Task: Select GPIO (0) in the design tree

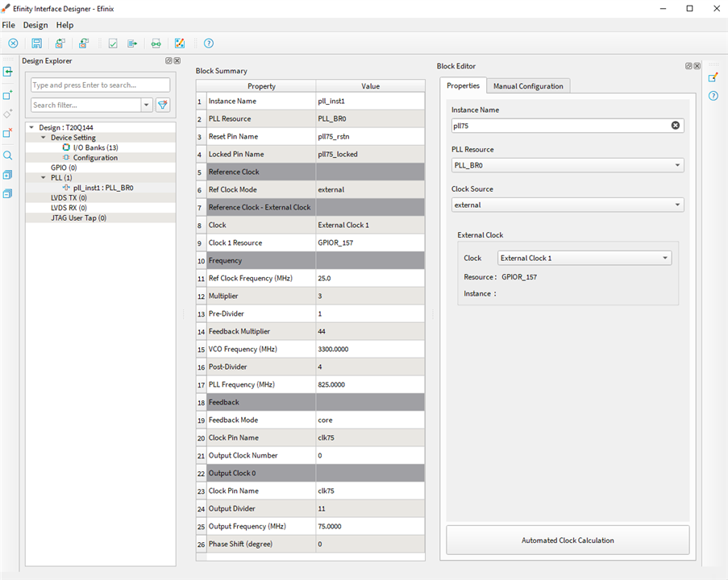Action: (x=64, y=168)
